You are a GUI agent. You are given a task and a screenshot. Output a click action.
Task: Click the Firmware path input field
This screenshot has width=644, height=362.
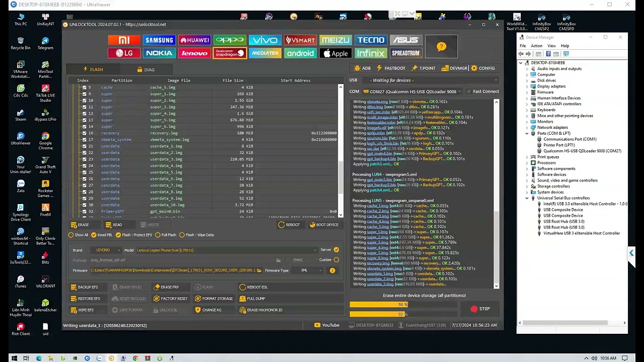(173, 270)
